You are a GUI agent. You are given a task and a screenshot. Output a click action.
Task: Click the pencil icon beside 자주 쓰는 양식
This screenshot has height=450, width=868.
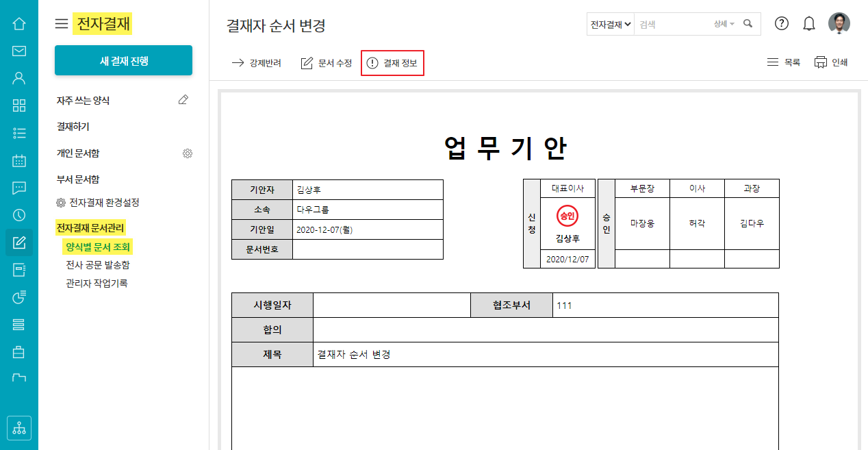pyautogui.click(x=183, y=100)
